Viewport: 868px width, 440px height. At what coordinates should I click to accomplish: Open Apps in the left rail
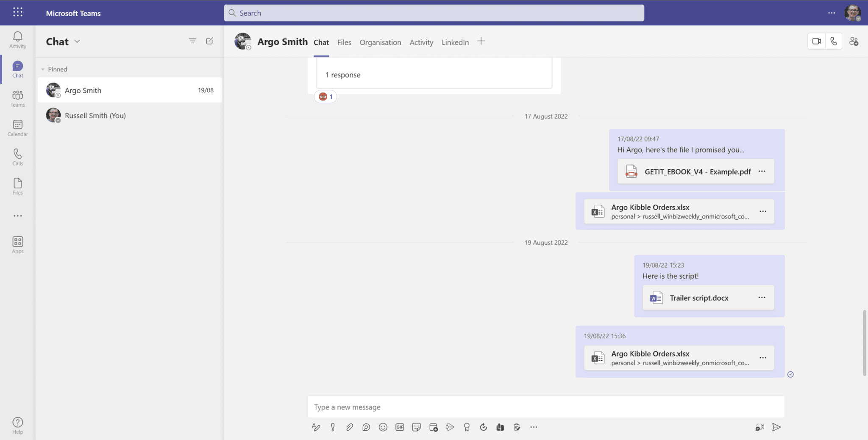[x=18, y=245]
